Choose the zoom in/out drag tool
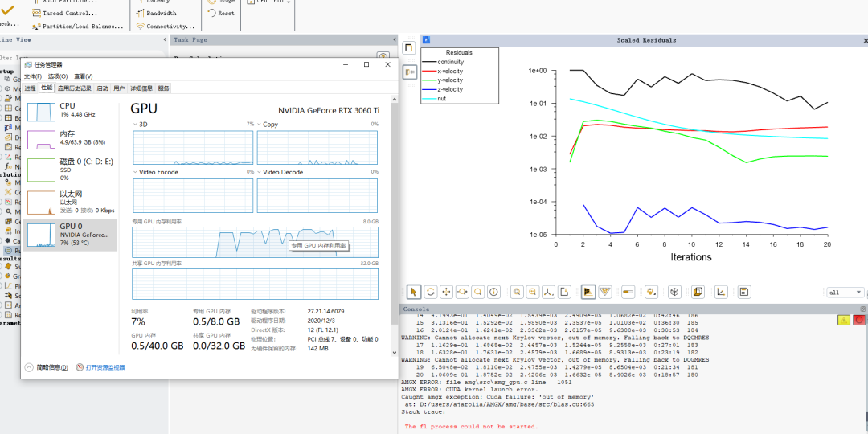 [461, 292]
